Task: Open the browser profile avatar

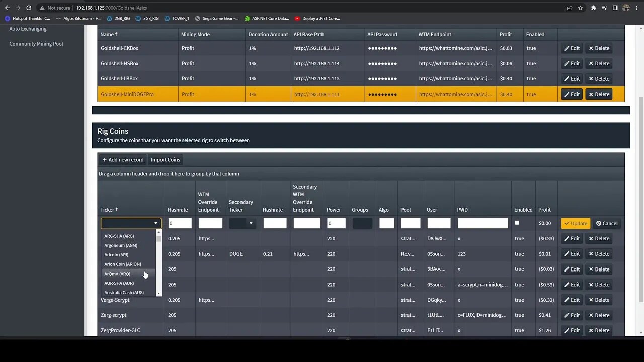Action: point(626,8)
